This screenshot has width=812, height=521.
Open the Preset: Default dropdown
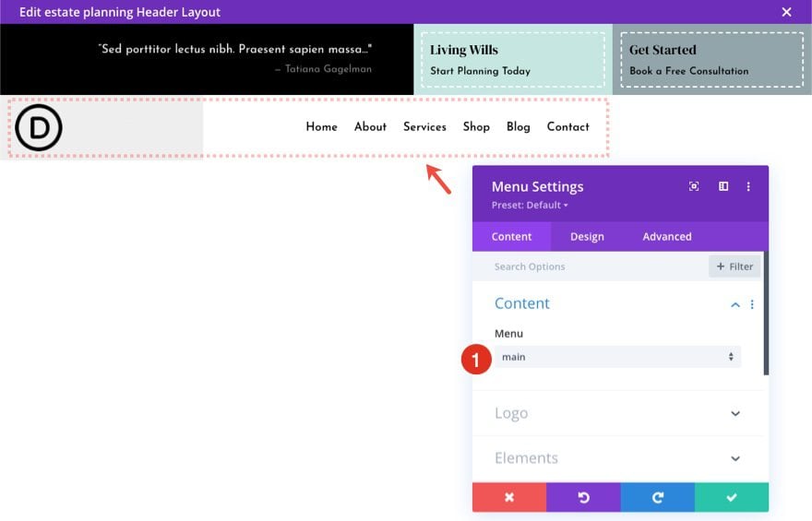pyautogui.click(x=530, y=205)
